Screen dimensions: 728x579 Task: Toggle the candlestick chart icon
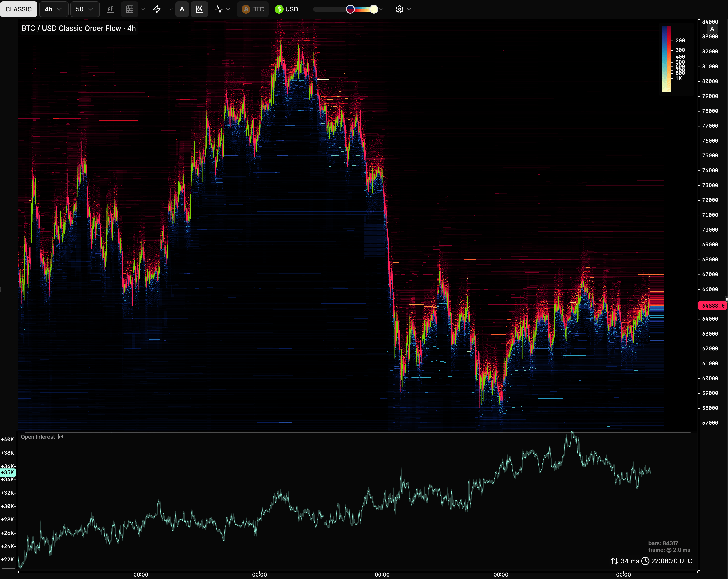pyautogui.click(x=200, y=9)
